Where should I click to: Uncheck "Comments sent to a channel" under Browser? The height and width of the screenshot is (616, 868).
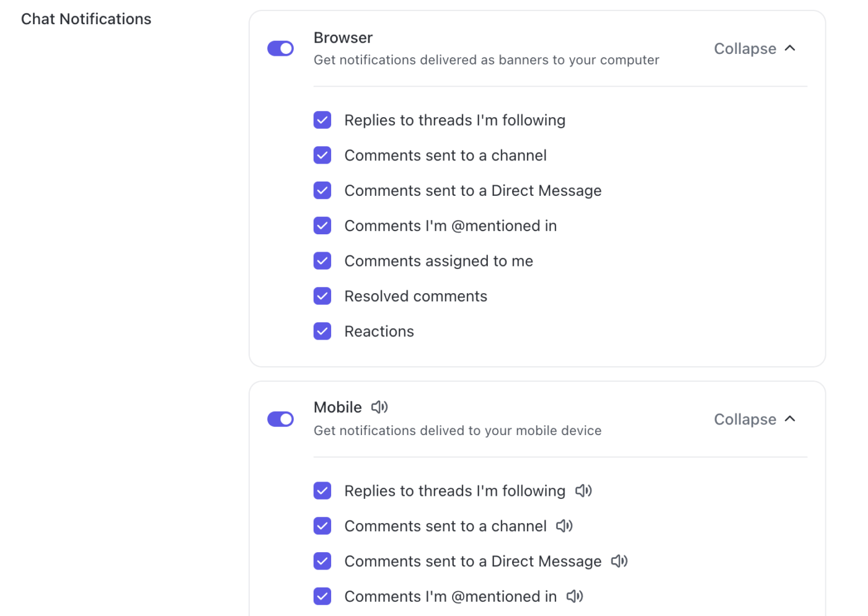(x=322, y=155)
